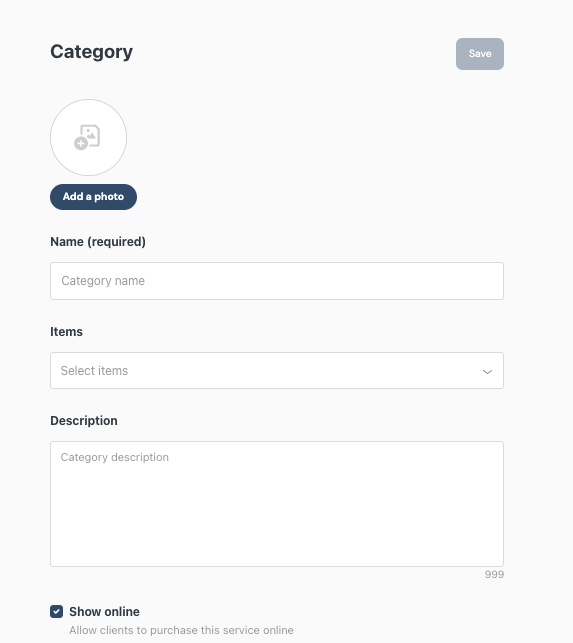Open the Select items dropdown
The image size is (573, 643).
coord(277,370)
